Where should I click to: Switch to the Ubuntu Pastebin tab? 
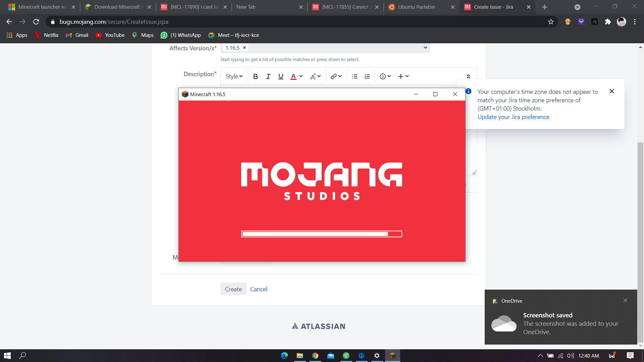[x=416, y=7]
